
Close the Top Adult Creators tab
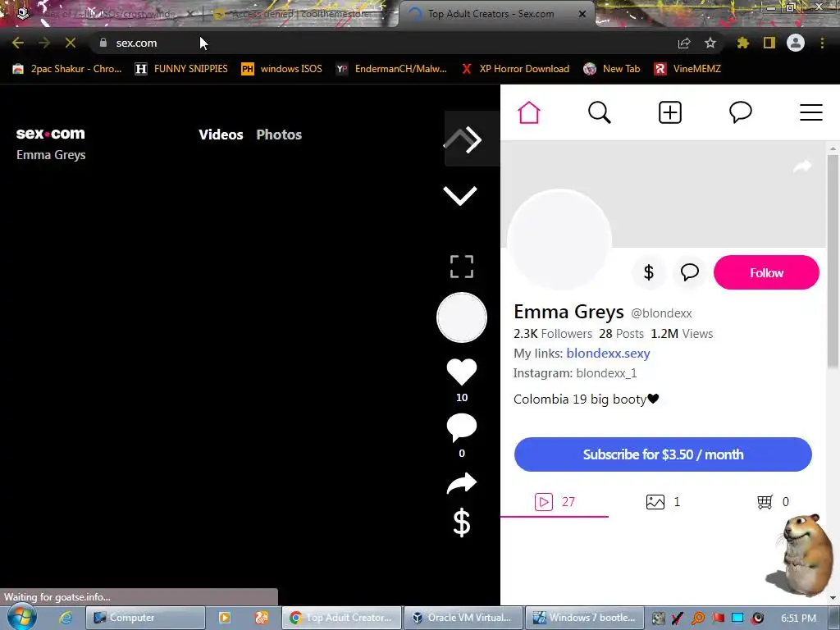tap(582, 14)
